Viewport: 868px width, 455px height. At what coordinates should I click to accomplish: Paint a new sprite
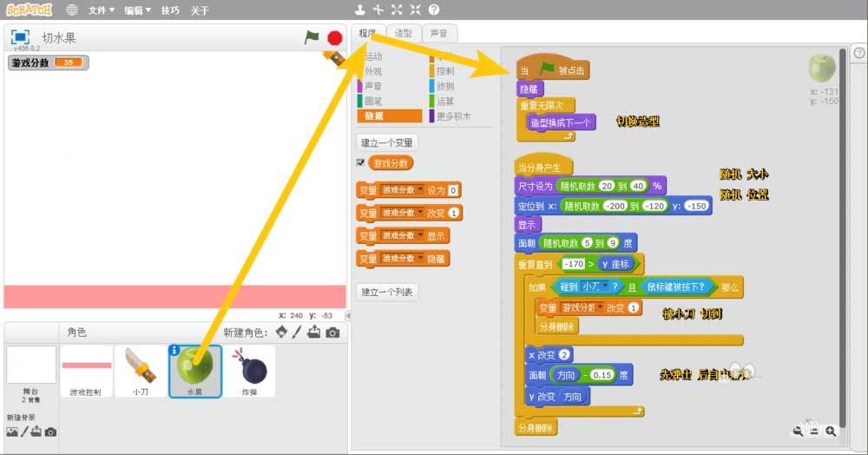[x=297, y=332]
